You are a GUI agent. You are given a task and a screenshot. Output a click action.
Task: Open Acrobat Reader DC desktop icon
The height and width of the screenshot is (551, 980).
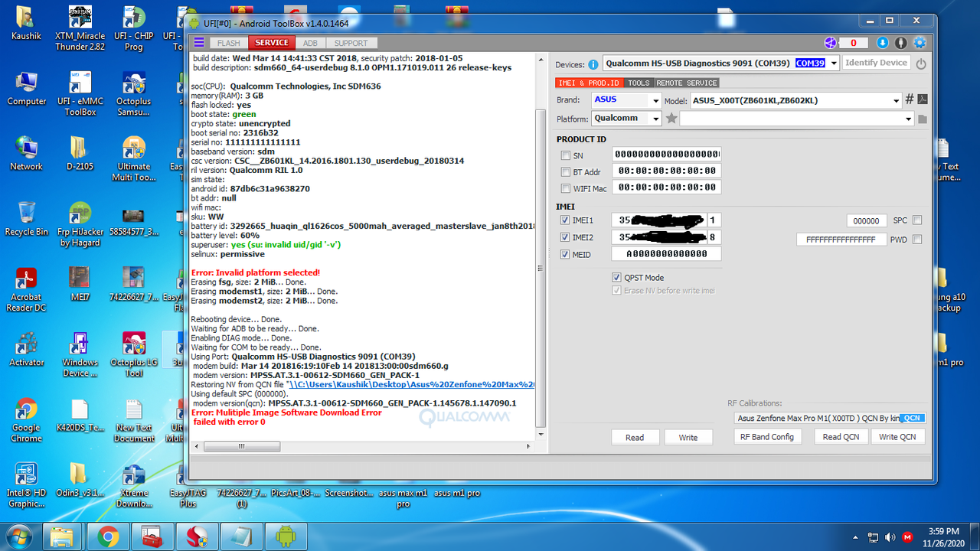(26, 289)
